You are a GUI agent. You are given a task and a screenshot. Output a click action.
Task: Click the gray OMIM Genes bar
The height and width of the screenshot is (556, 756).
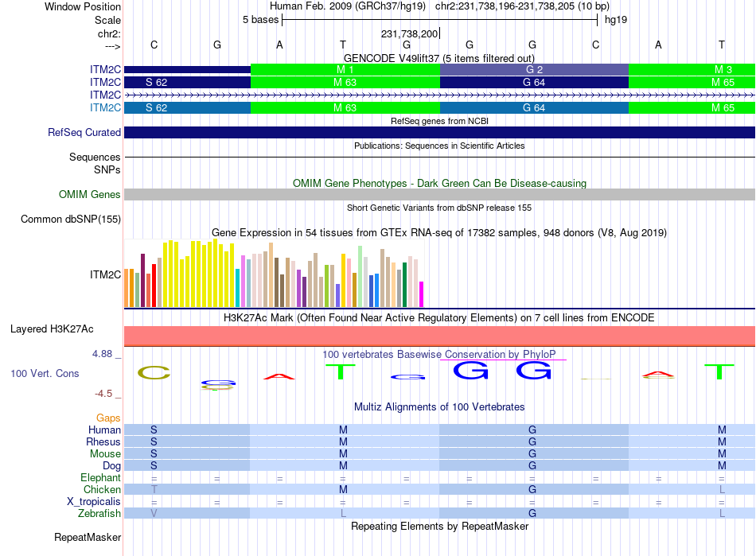[440, 194]
